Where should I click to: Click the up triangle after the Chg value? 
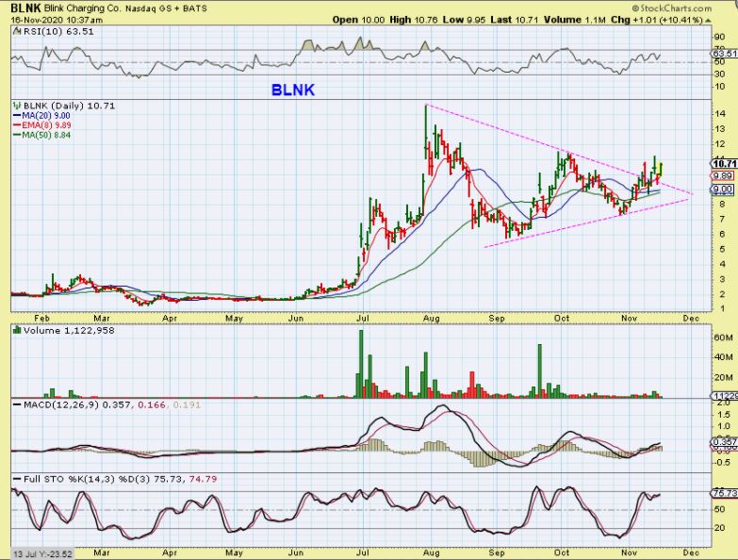[708, 20]
